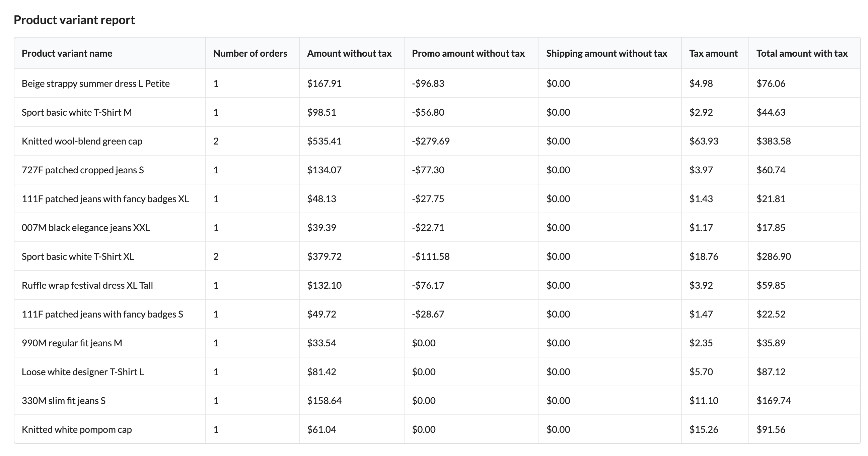The image size is (868, 456).
Task: Click 727F patched cropped jeans S
Action: [x=83, y=170]
